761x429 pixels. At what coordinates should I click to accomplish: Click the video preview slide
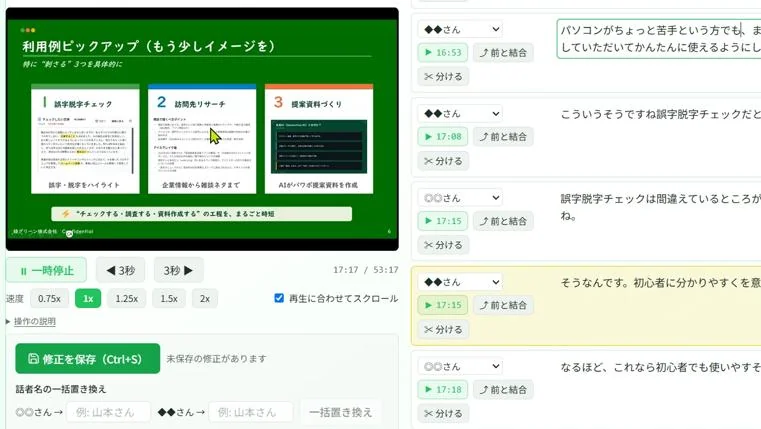point(202,129)
